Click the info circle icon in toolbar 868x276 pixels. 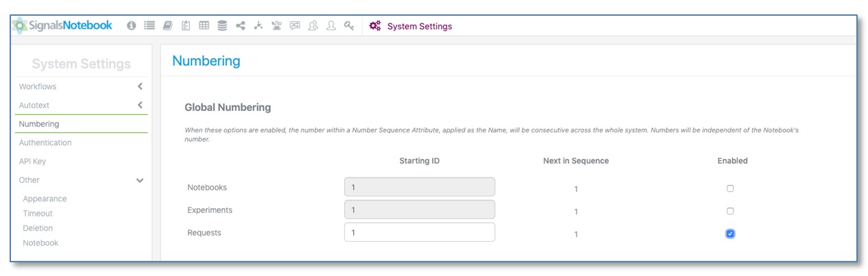tap(132, 26)
